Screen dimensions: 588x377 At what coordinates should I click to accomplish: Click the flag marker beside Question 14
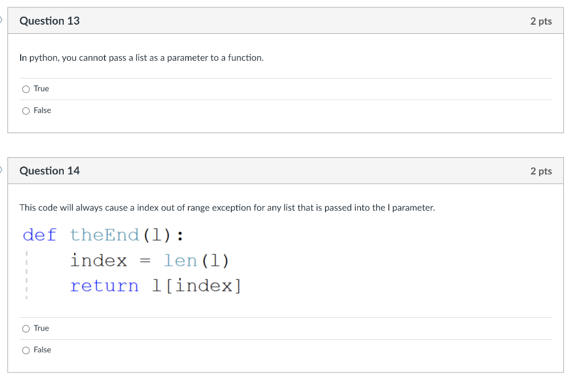(x=1, y=170)
